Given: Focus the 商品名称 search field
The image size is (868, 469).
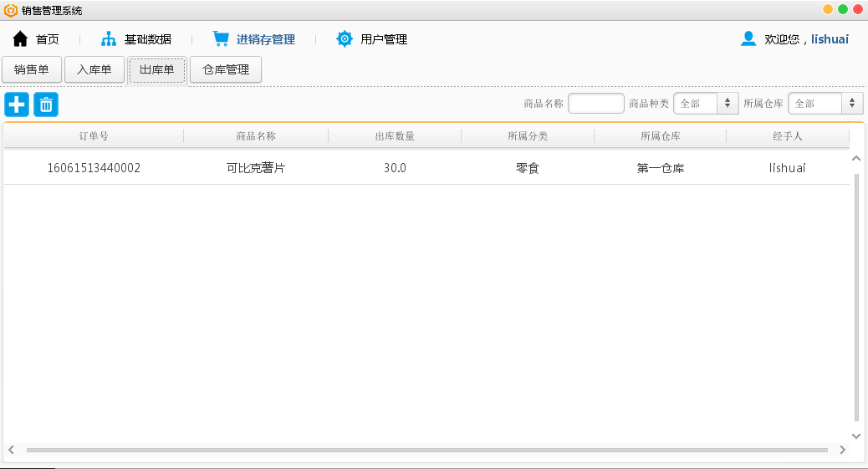Looking at the screenshot, I should click(x=596, y=104).
